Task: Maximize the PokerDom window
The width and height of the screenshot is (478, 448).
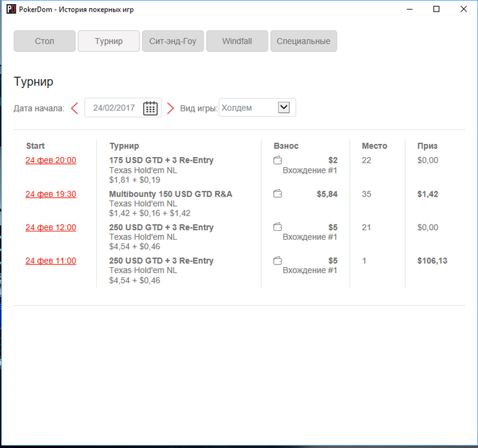Action: coord(436,9)
